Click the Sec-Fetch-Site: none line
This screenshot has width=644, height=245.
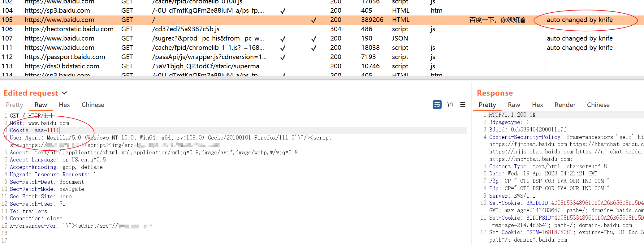pos(41,196)
